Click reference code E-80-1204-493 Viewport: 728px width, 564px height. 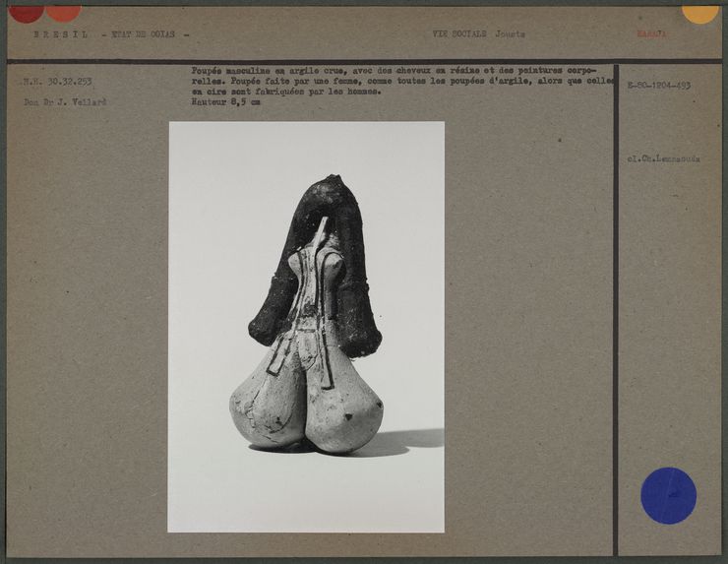658,86
